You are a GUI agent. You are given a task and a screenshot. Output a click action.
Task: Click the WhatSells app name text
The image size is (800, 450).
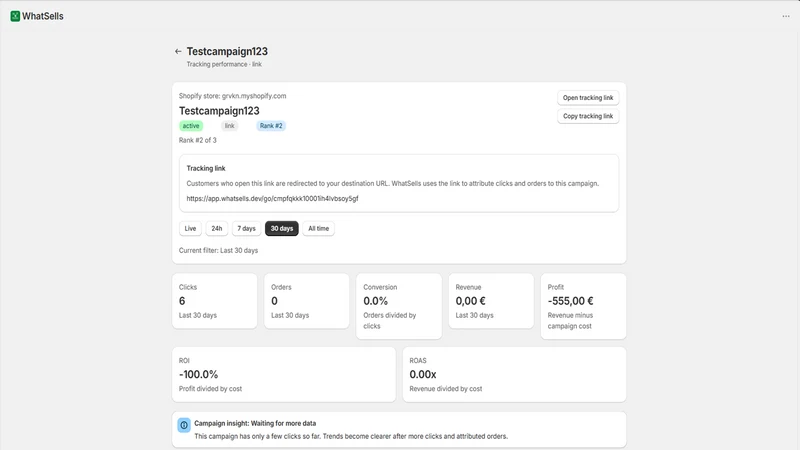coord(43,16)
